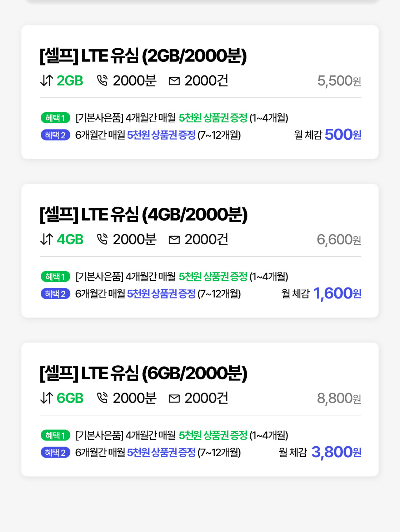This screenshot has height=532, width=400.
Task: Click data arrows icon on 6GB plan
Action: (x=47, y=398)
